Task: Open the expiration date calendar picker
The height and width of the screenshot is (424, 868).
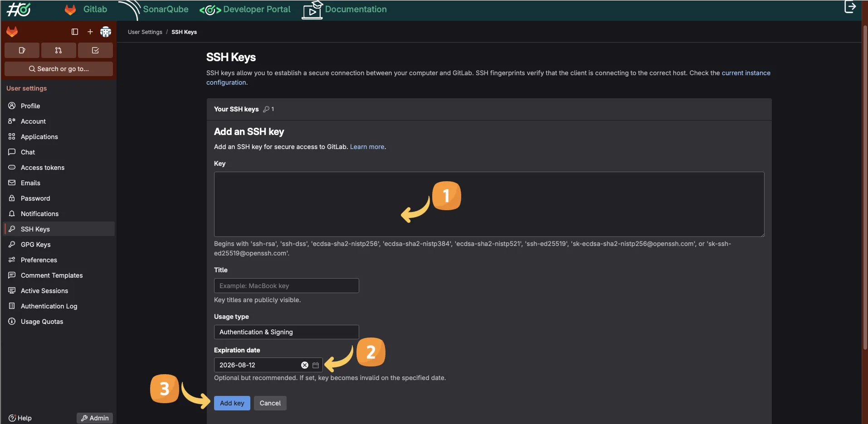Action: [315, 365]
